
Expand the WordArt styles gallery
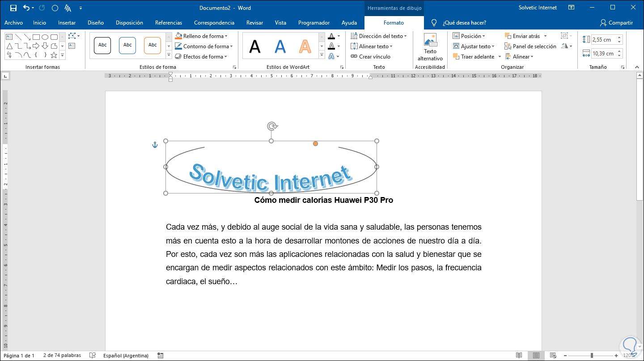322,55
